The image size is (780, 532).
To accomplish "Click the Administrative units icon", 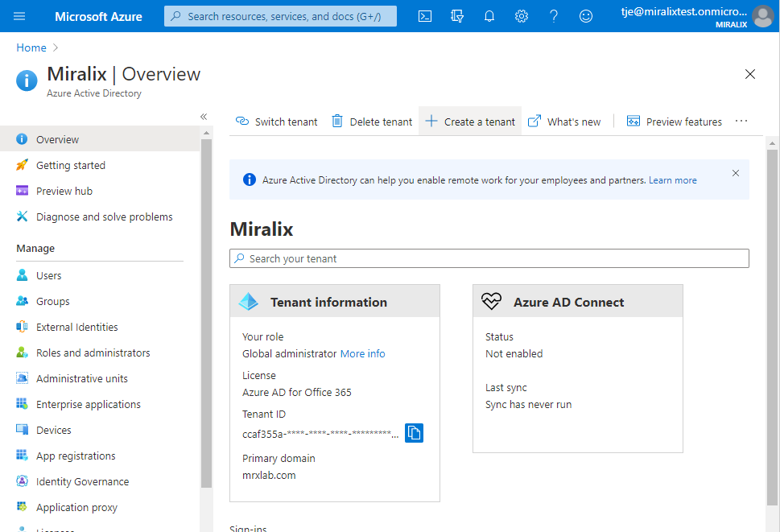I will click(22, 378).
